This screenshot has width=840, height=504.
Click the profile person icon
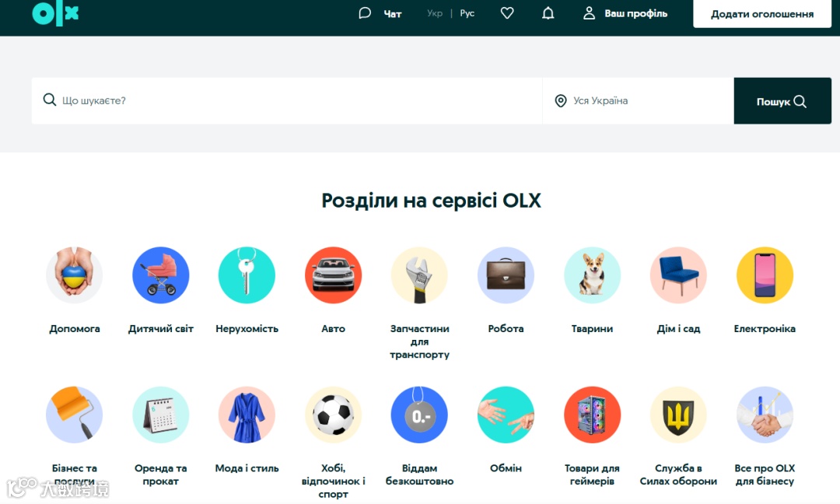point(589,13)
